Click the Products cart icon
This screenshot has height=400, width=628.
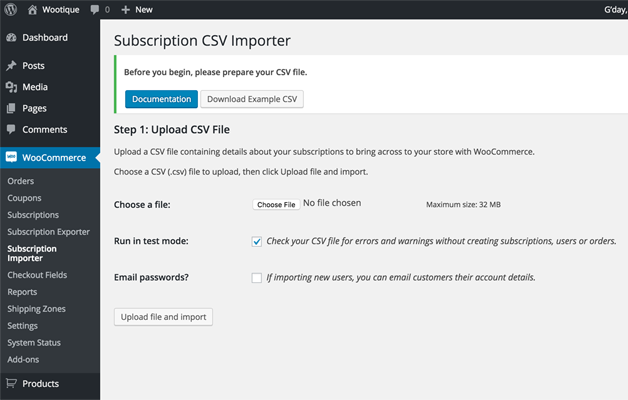(x=11, y=384)
